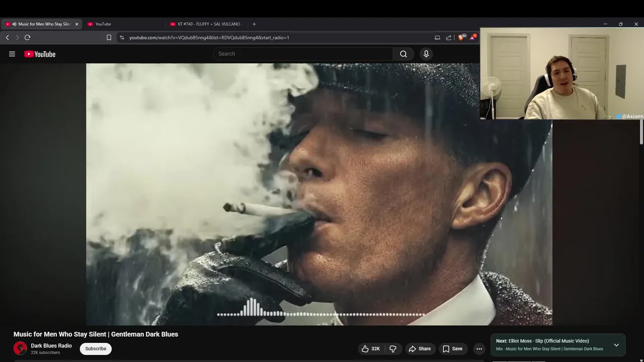Click the YouTube search box
This screenshot has width=644, height=362.
point(303,54)
